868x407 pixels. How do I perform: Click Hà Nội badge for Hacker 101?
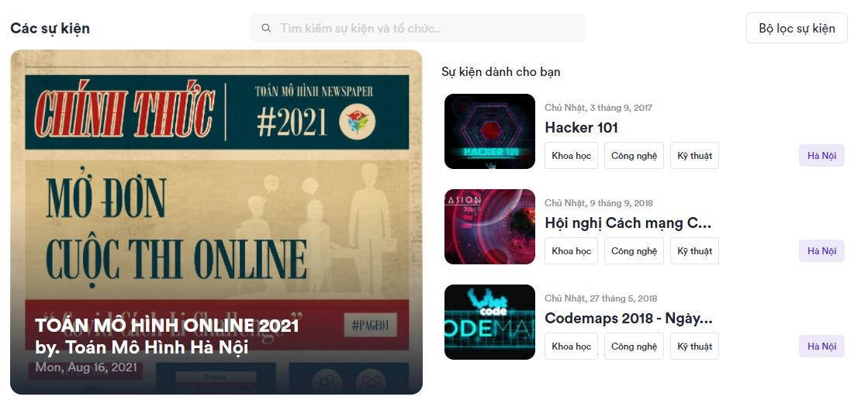point(821,156)
